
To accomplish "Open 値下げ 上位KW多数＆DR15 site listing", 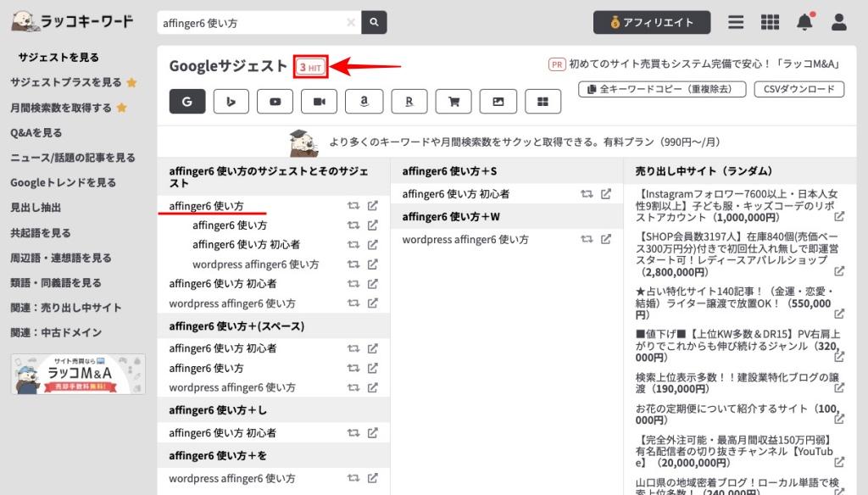I will pos(737,346).
